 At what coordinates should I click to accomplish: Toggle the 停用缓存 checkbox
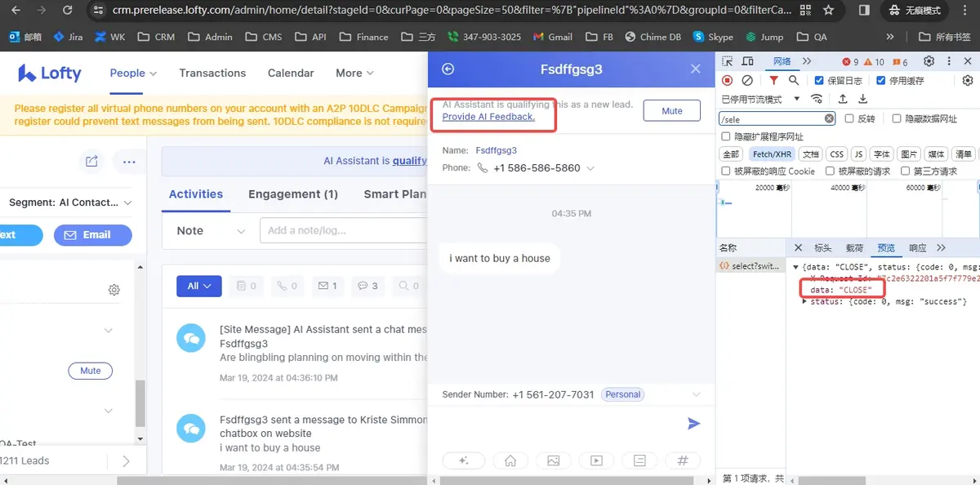pos(880,80)
